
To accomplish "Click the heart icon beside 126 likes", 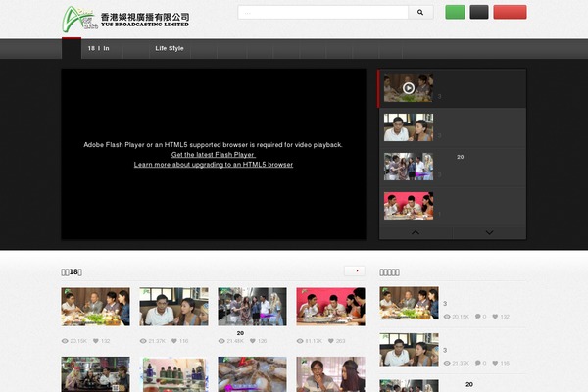I will pos(253,341).
